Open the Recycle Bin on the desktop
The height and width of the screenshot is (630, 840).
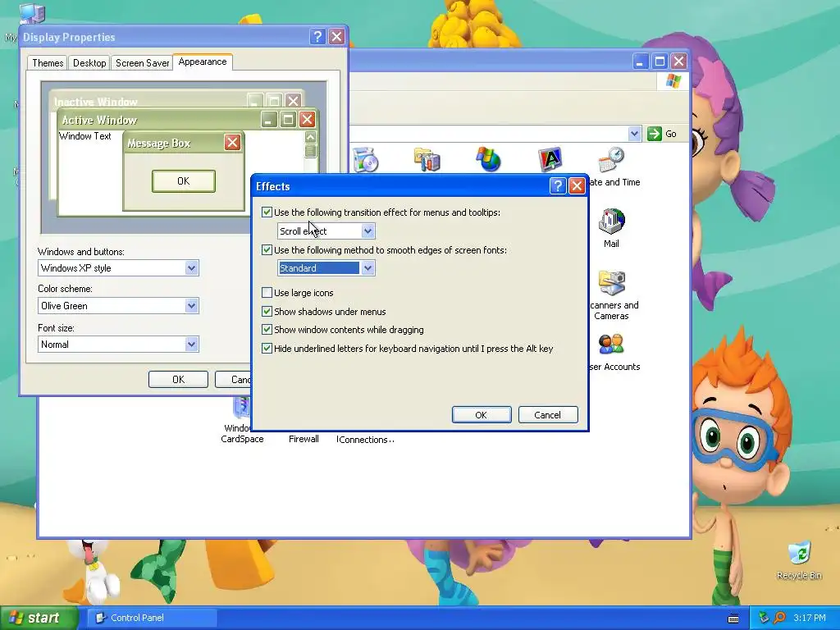pyautogui.click(x=799, y=554)
